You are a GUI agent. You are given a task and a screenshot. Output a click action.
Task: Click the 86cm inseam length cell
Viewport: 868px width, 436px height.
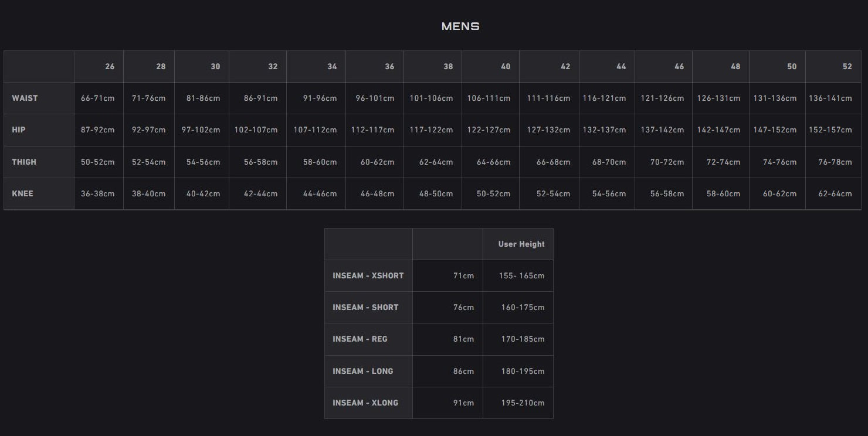pyautogui.click(x=463, y=372)
